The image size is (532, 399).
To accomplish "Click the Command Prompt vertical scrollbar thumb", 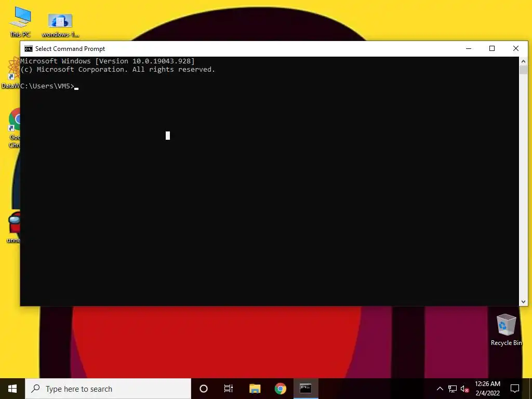I will coord(523,70).
